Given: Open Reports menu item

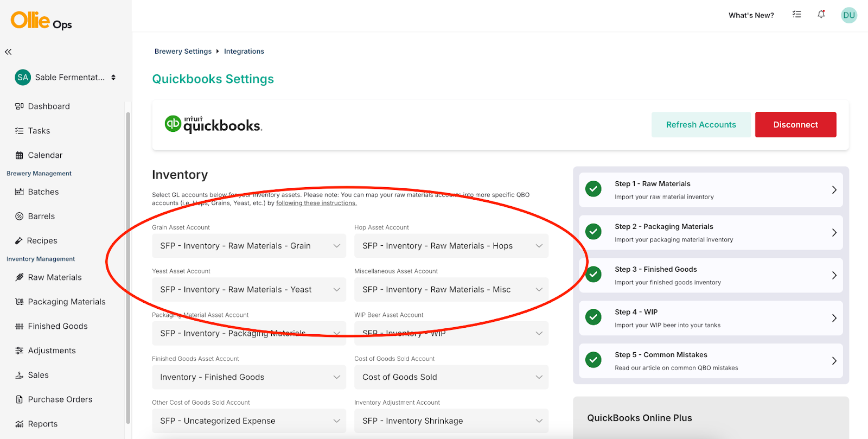Looking at the screenshot, I should click(43, 424).
